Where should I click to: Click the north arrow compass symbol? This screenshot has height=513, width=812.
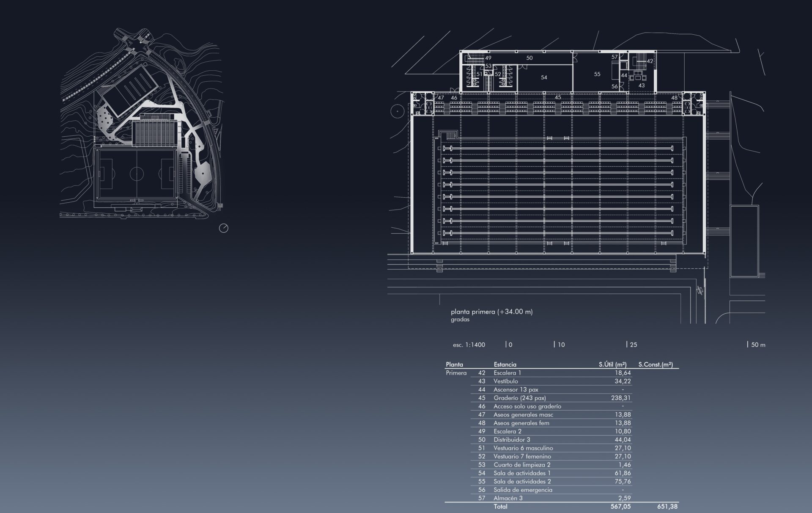pyautogui.click(x=224, y=228)
